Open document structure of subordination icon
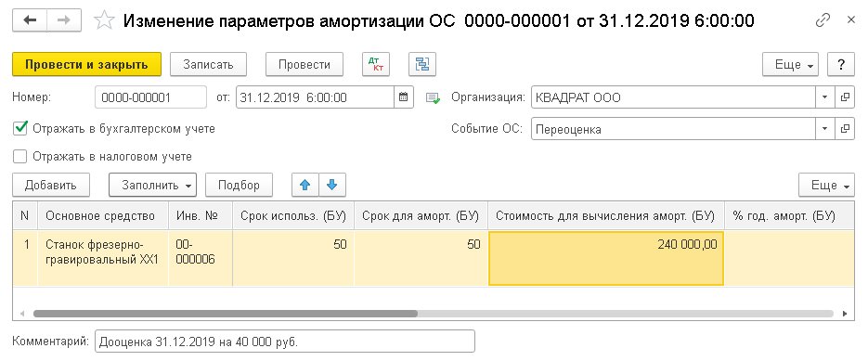This screenshot has height=361, width=868. click(x=422, y=64)
